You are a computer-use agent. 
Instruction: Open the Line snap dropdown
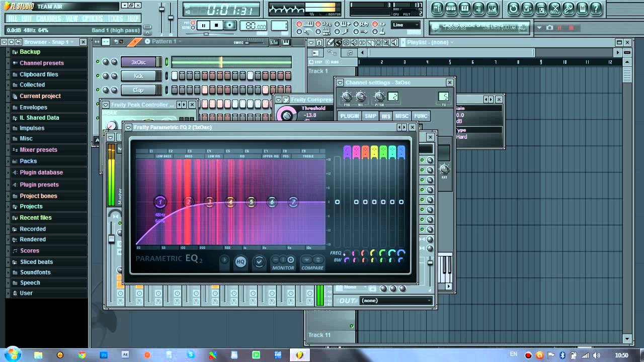(x=406, y=25)
